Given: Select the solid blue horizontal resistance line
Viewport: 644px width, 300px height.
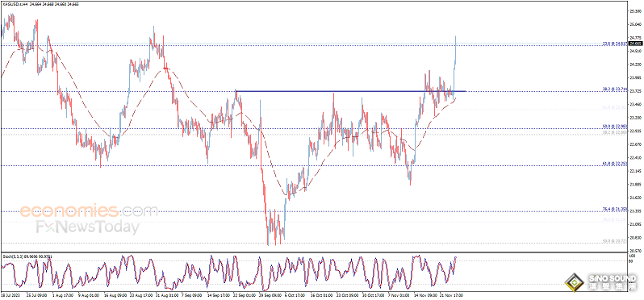Looking at the screenshot, I should tap(350, 91).
